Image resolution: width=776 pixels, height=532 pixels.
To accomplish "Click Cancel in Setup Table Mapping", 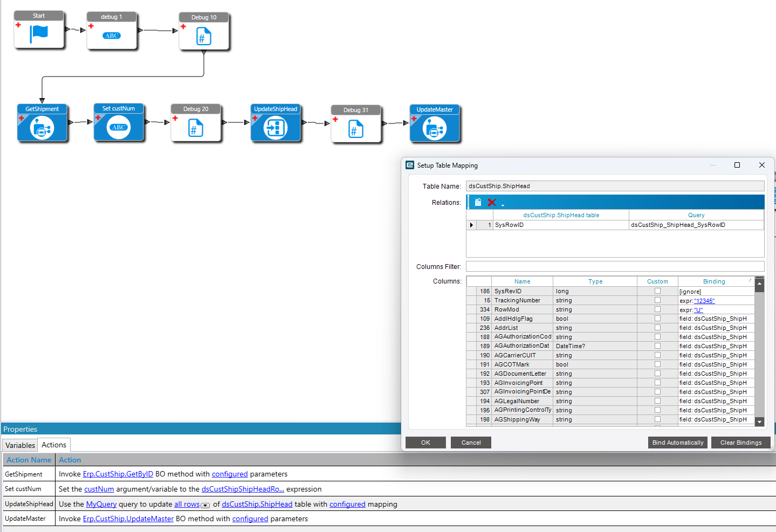I will pyautogui.click(x=471, y=443).
